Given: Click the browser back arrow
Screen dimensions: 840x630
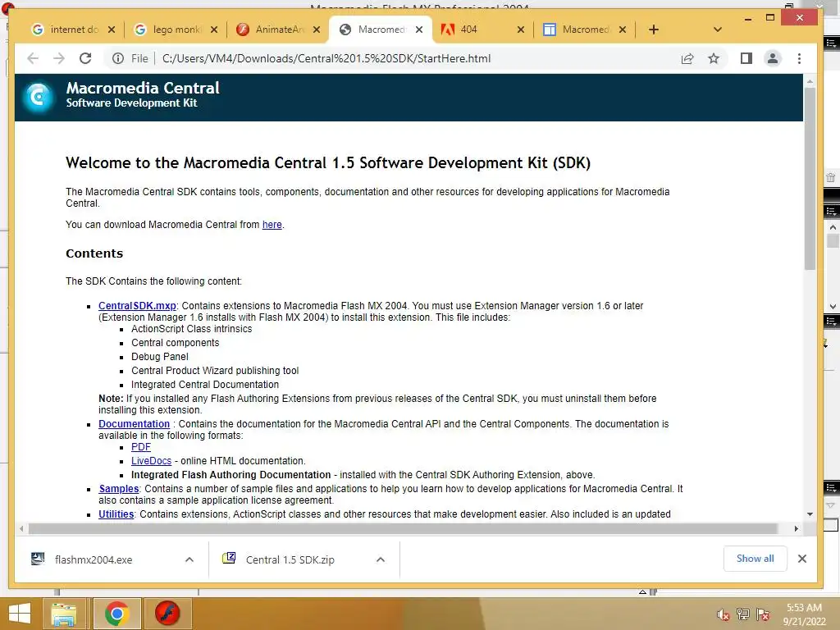Looking at the screenshot, I should (x=33, y=58).
